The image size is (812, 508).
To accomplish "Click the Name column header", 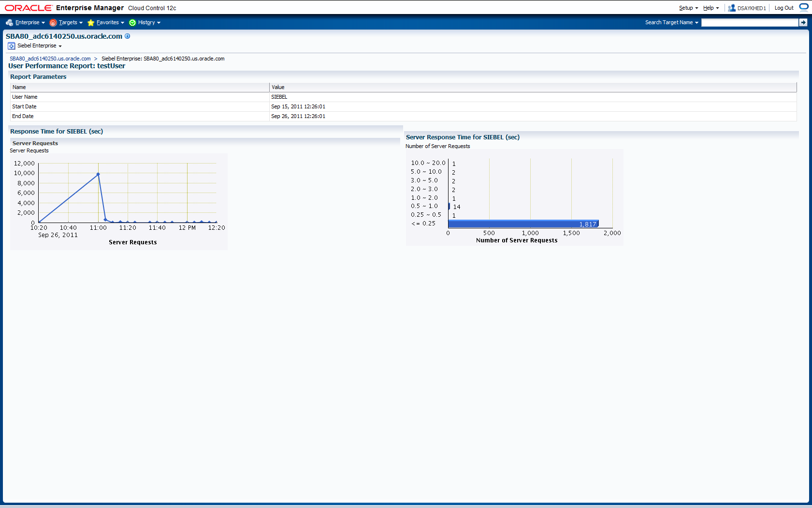I will click(x=140, y=88).
